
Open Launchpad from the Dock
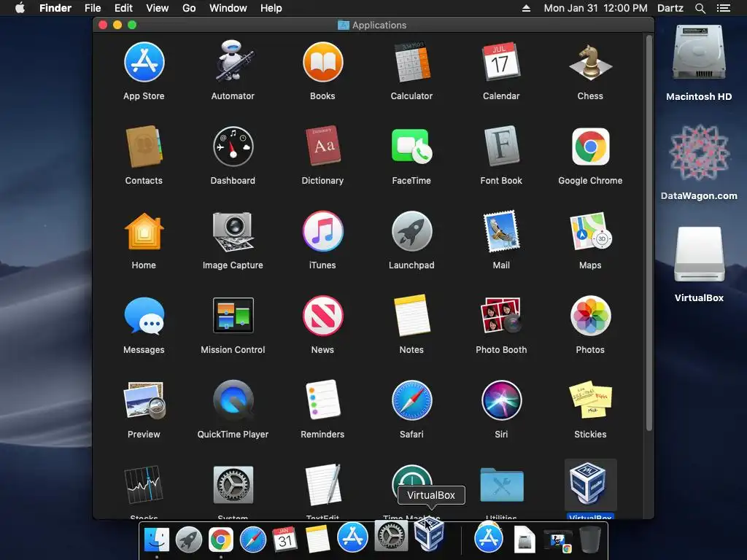189,540
